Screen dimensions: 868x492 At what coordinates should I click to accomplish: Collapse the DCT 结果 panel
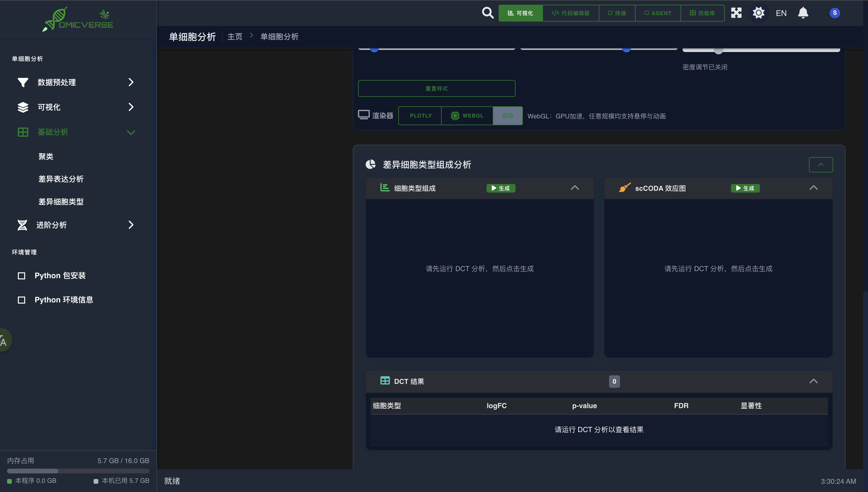tap(813, 381)
